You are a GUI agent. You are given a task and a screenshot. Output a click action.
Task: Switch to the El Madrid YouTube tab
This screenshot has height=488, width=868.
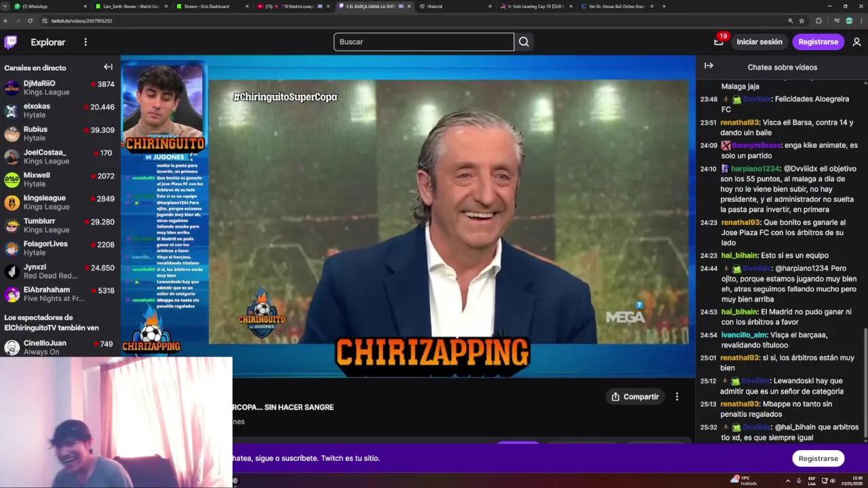[294, 6]
